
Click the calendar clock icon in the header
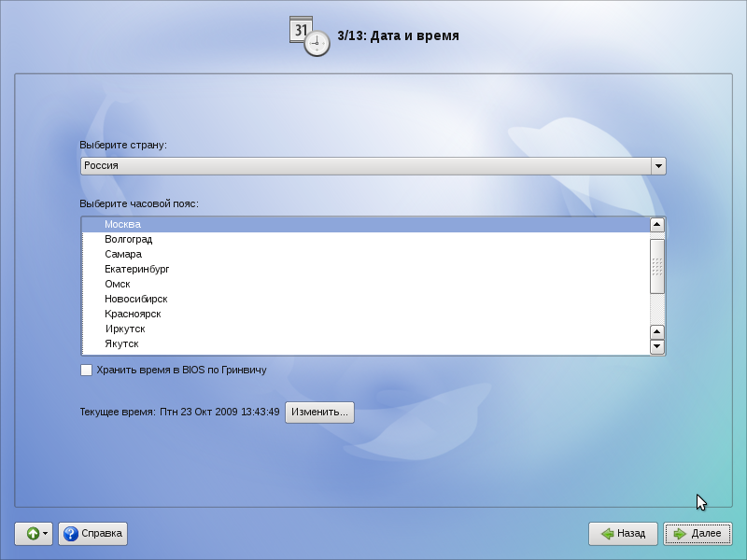[309, 35]
